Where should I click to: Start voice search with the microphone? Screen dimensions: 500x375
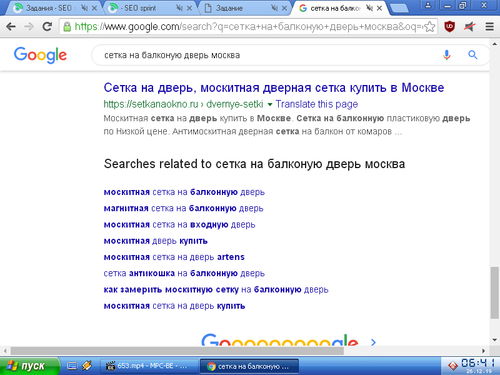point(447,55)
